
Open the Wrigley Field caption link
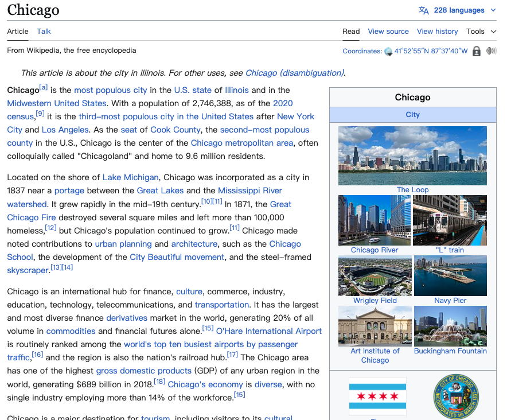[x=375, y=301]
